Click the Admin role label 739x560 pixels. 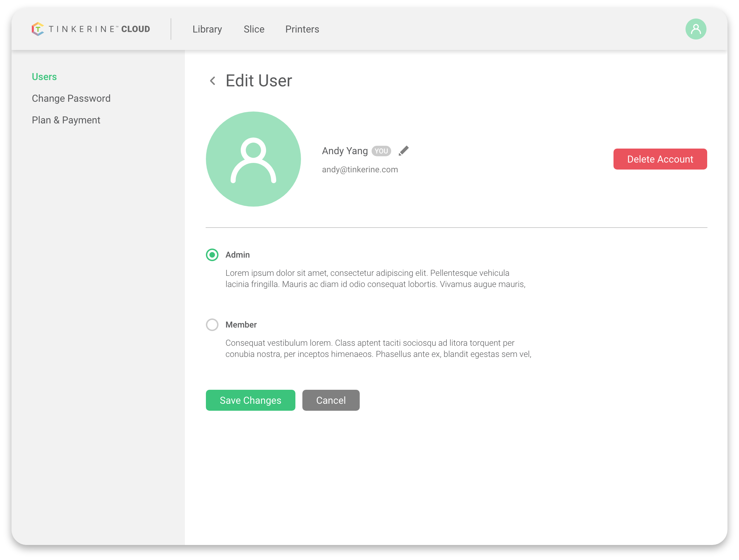(x=237, y=255)
